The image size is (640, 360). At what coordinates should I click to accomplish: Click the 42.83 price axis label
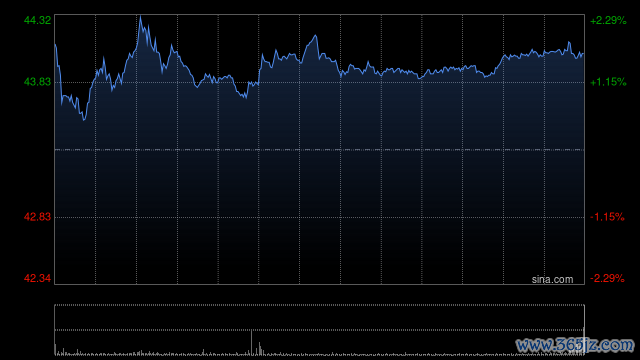click(38, 217)
